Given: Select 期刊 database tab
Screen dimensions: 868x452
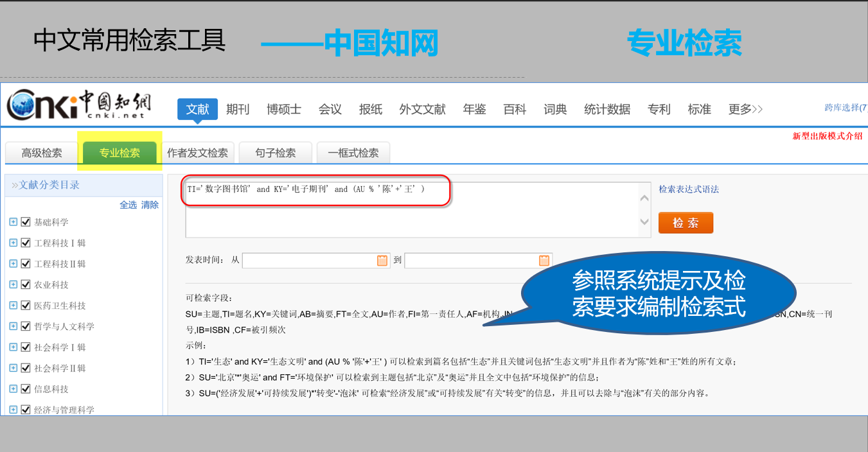Looking at the screenshot, I should (x=238, y=109).
